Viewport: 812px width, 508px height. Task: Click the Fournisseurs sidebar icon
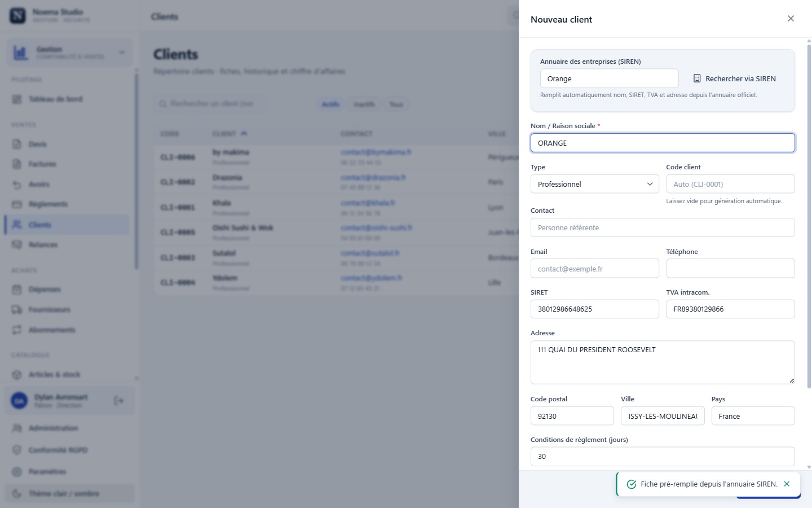17,310
